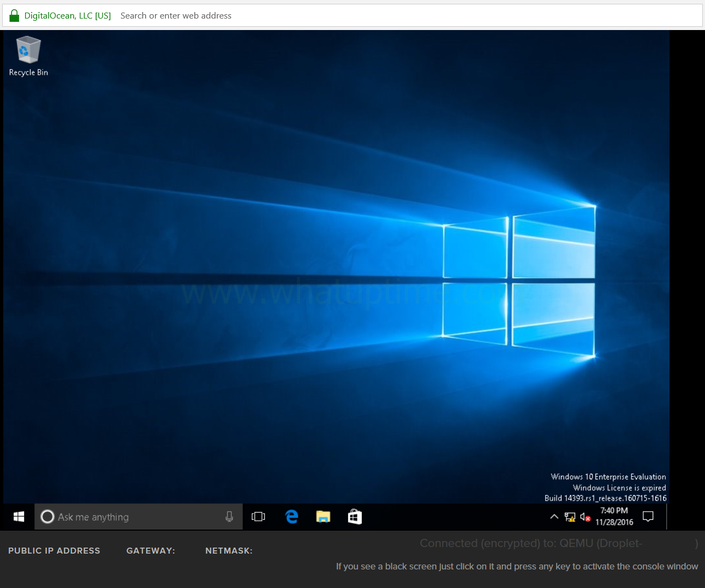The height and width of the screenshot is (588, 705).
Task: Click the PUBLIC IP ADDRESS label
Action: click(54, 551)
